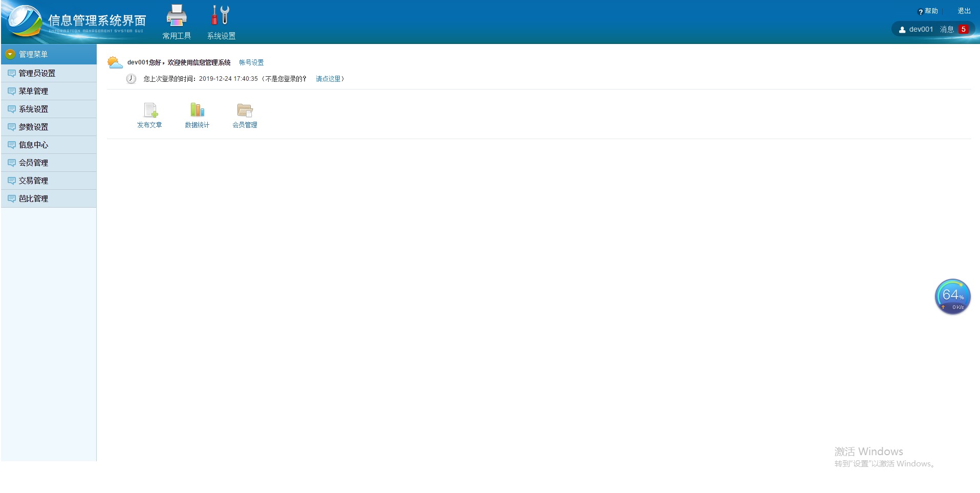Go to 信息中心 in the sidebar

tap(49, 145)
